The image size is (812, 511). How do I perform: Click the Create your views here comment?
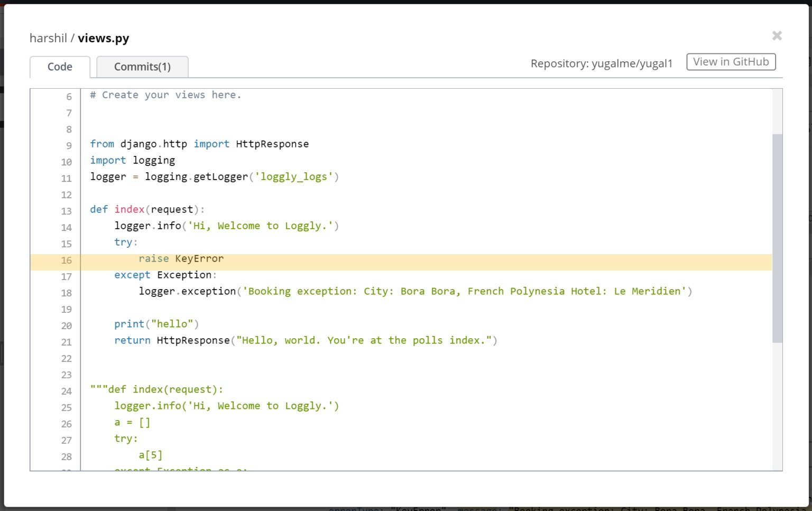tap(165, 95)
